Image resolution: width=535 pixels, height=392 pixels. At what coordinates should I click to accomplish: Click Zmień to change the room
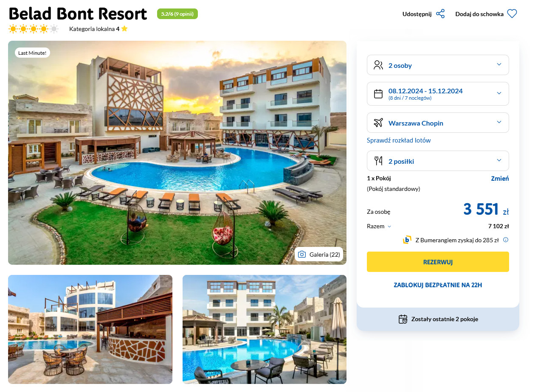click(x=500, y=179)
